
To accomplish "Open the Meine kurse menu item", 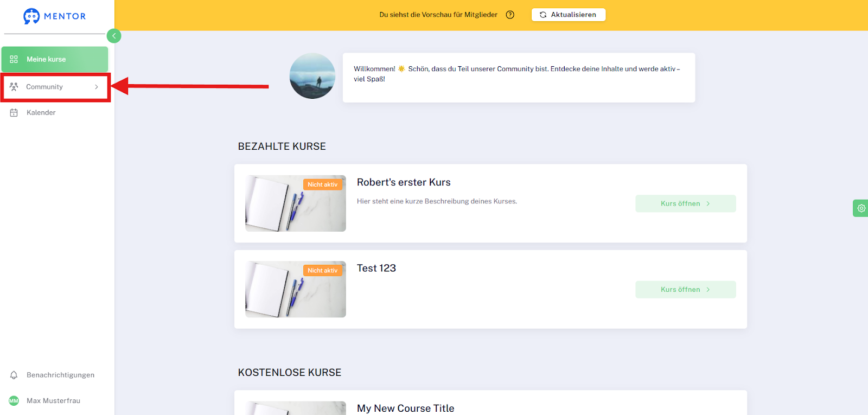I will [55, 59].
